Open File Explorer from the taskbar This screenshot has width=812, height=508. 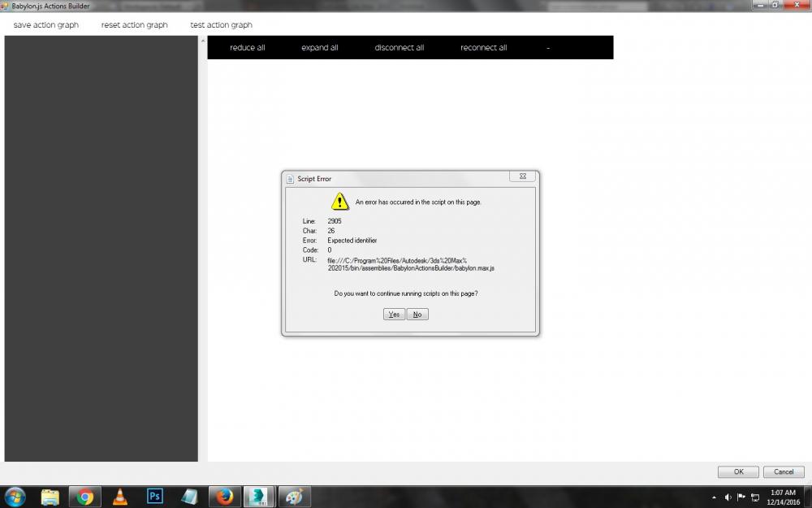[50, 497]
